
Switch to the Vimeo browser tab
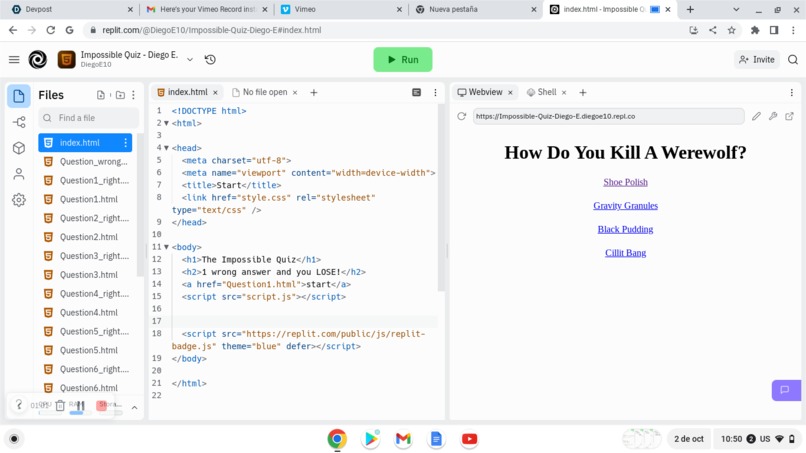coord(341,9)
